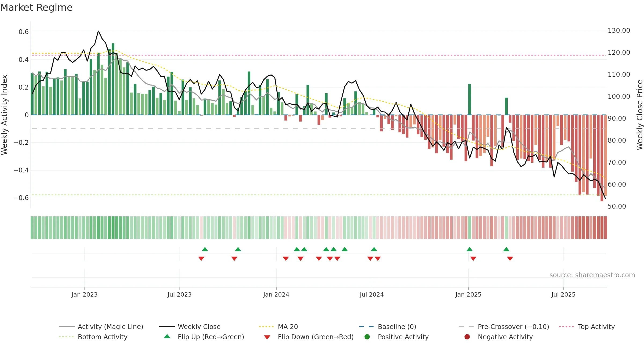This screenshot has width=644, height=362.
Task: Click the Jan 2024 x-axis label
Action: point(276,294)
